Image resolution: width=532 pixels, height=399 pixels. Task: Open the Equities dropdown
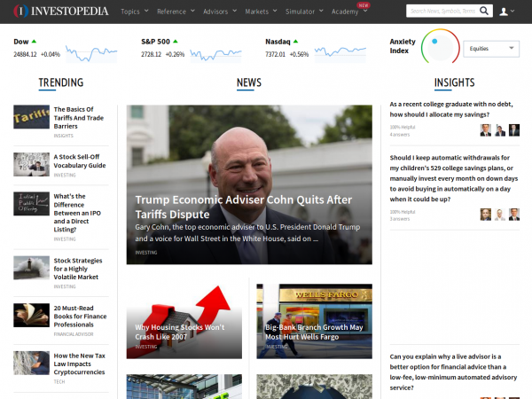491,49
